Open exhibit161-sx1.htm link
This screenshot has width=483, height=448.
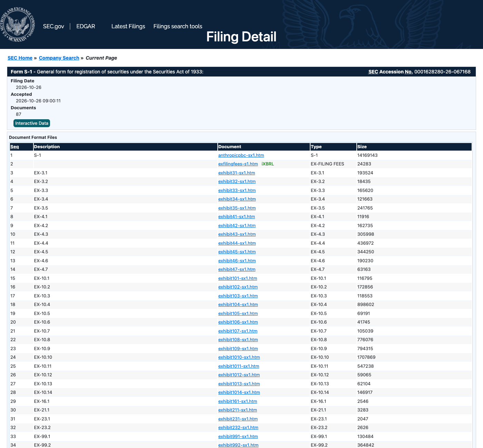pyautogui.click(x=238, y=401)
